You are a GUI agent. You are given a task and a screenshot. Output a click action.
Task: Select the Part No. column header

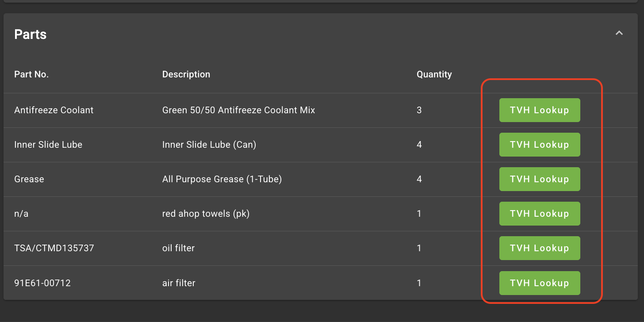click(x=31, y=74)
